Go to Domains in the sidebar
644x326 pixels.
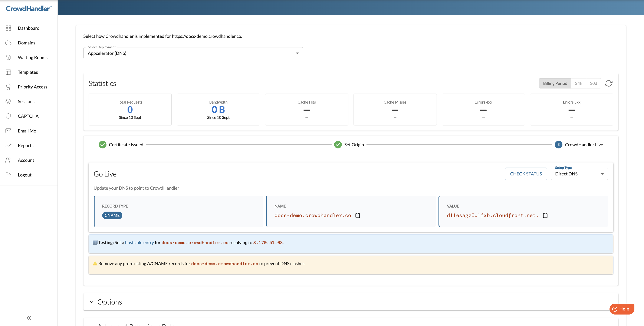(x=29, y=43)
